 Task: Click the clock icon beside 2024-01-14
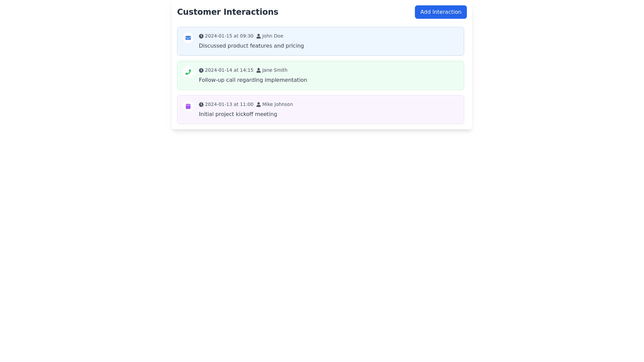[x=201, y=70]
